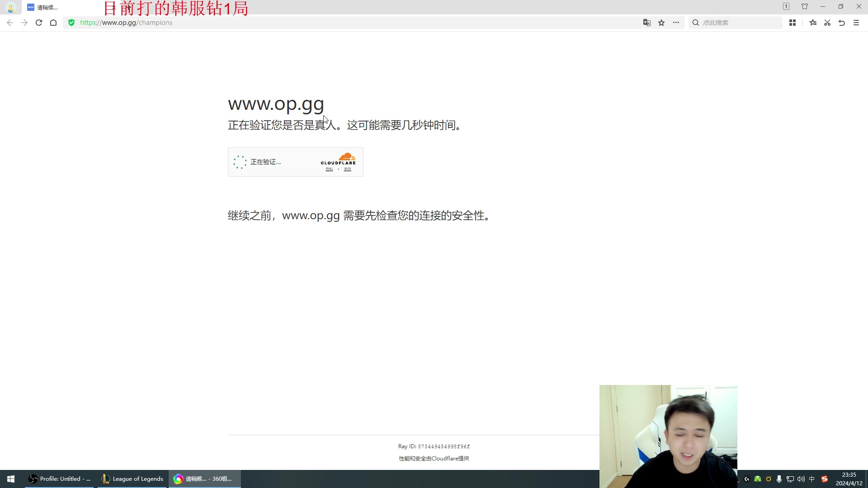Bookmark page with the star icon
Image resolution: width=868 pixels, height=488 pixels.
[661, 23]
